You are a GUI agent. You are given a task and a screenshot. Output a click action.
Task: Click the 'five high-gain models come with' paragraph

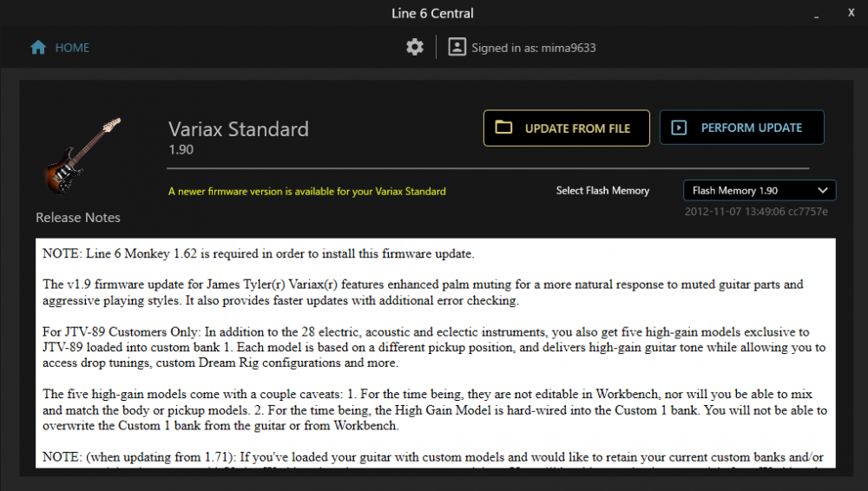coord(435,409)
